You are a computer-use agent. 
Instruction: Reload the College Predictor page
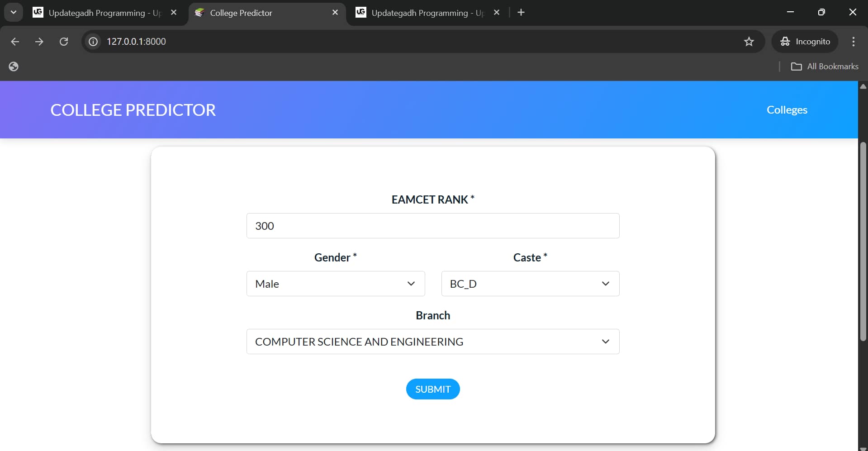tap(64, 42)
